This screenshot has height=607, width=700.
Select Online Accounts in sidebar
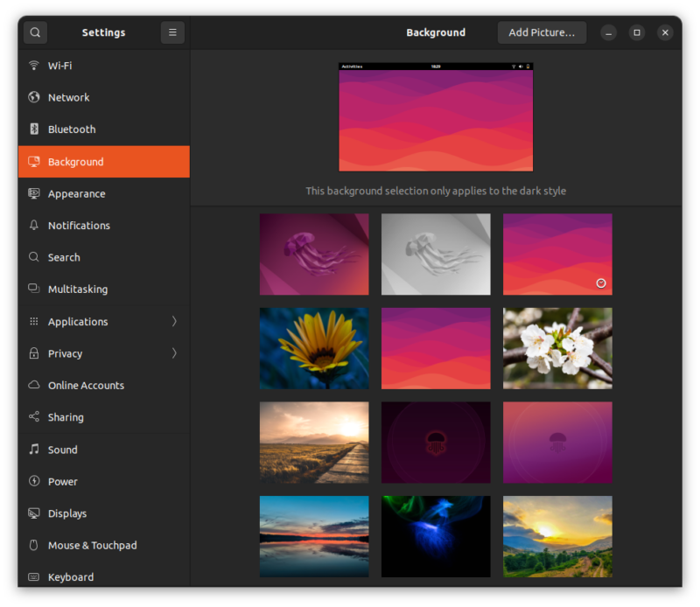pyautogui.click(x=104, y=385)
